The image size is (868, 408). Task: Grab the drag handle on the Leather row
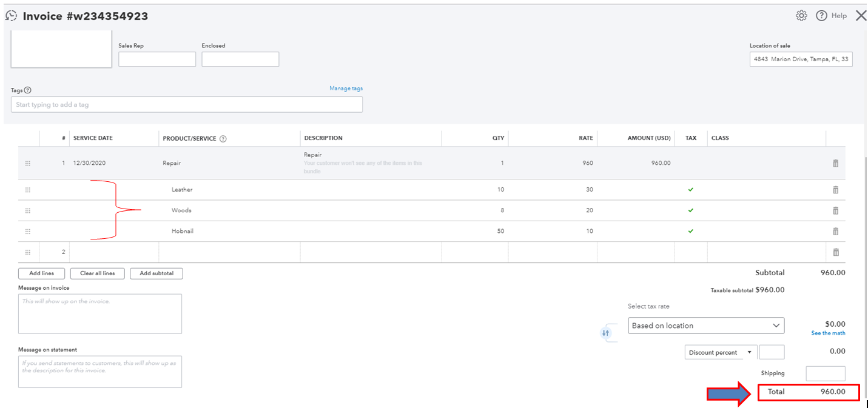pos(27,189)
